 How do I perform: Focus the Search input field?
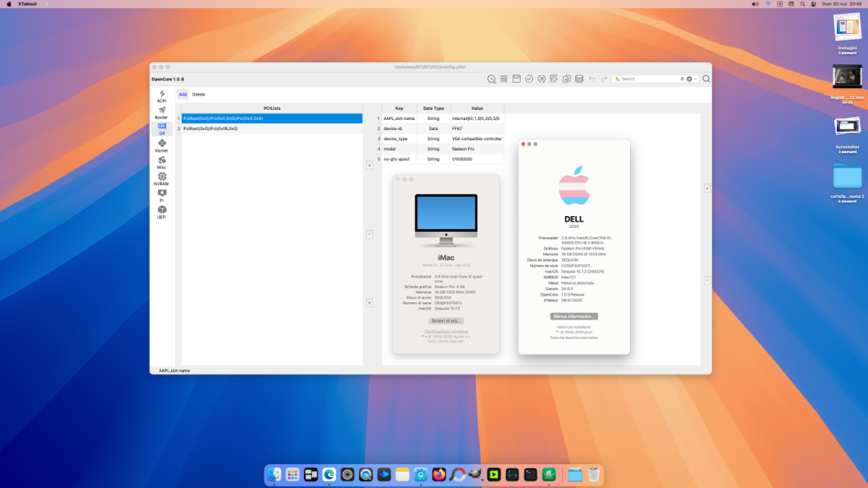[x=649, y=79]
